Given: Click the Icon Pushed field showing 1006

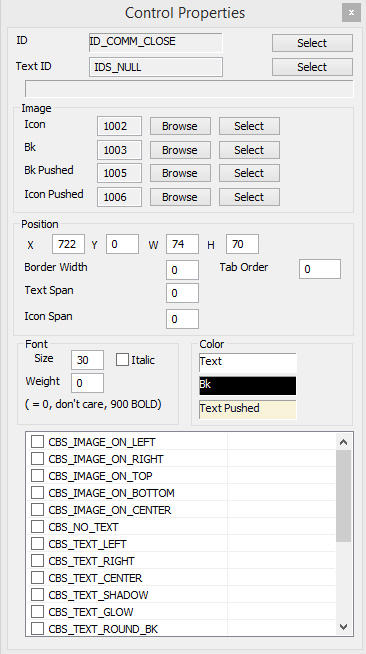Looking at the screenshot, I should [119, 197].
